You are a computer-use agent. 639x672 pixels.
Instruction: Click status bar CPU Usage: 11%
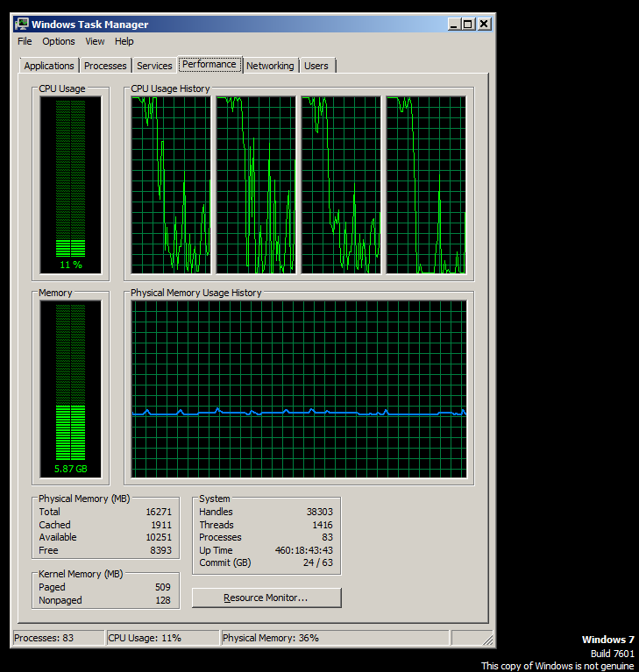tap(163, 638)
